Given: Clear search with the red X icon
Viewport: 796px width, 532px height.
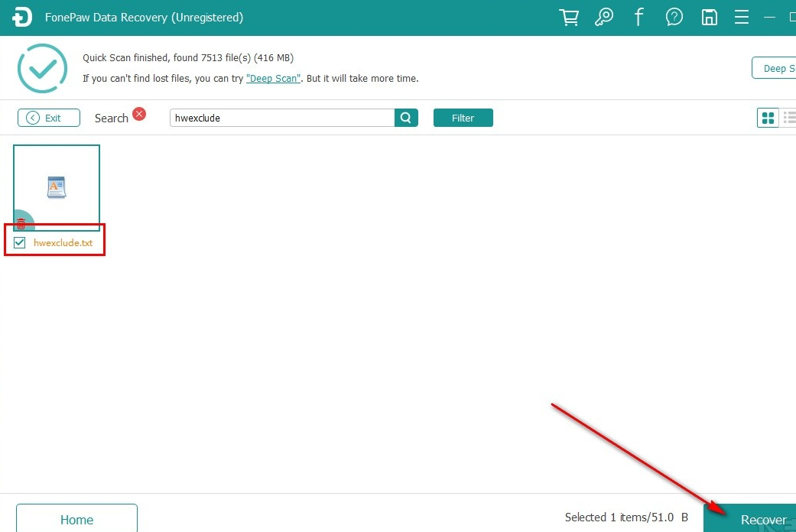Looking at the screenshot, I should pos(139,114).
